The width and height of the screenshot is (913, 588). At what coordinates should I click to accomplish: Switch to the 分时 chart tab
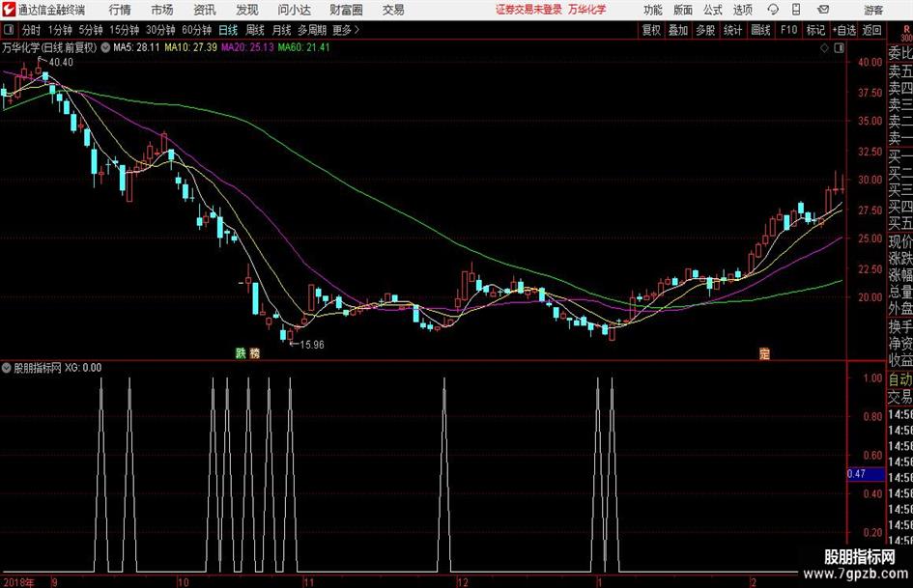tap(31, 30)
